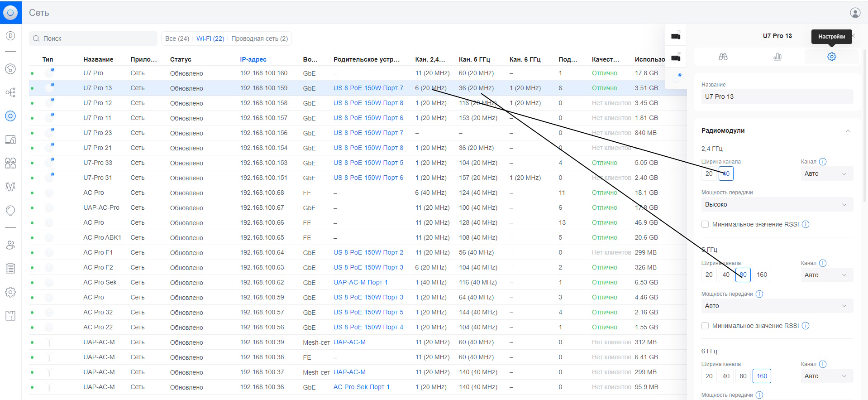Select the Wi-Fi (22) filter tab

click(210, 39)
